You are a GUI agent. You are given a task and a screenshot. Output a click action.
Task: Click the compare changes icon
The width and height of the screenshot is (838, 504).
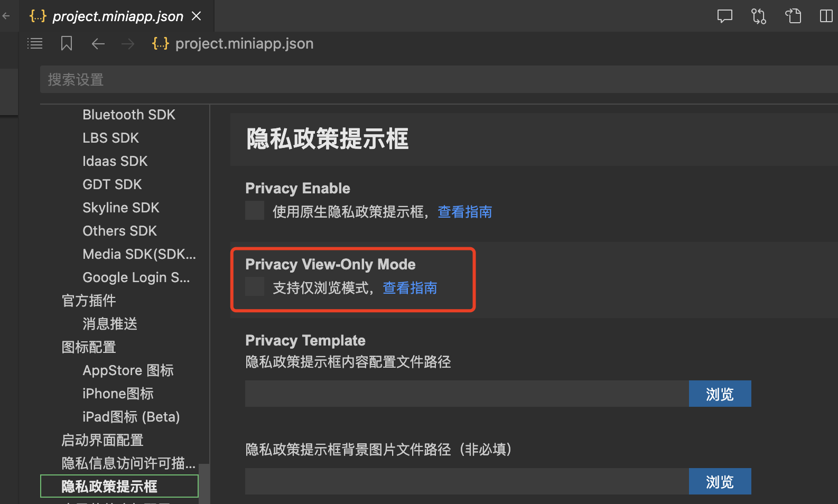pos(758,16)
